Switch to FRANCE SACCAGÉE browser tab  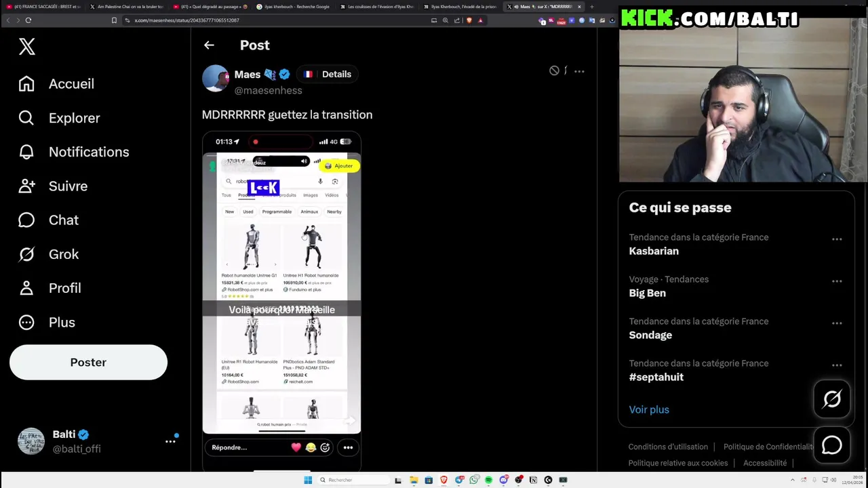43,7
